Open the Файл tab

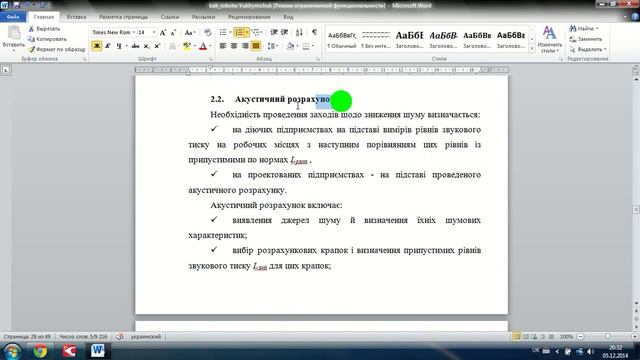tap(13, 17)
